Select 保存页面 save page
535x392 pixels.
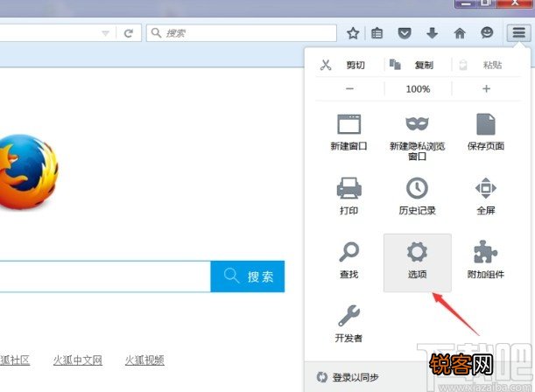click(486, 133)
